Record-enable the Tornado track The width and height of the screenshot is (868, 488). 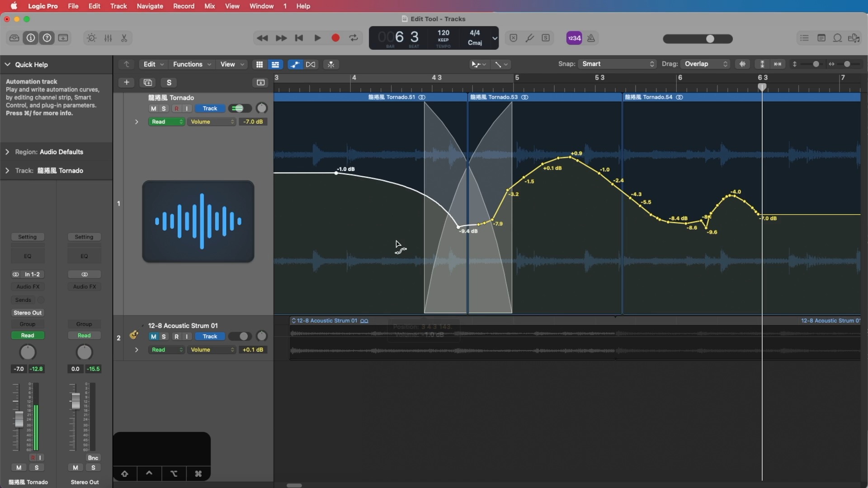click(176, 108)
